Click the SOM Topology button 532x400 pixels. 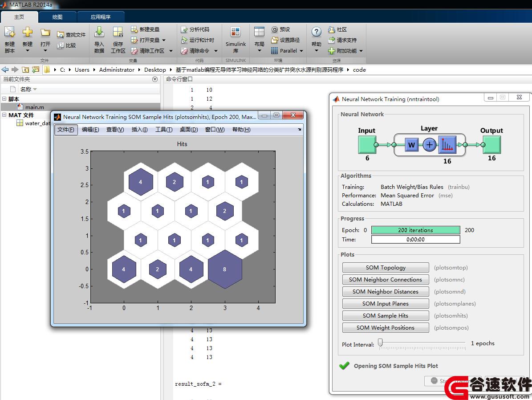[x=386, y=268]
